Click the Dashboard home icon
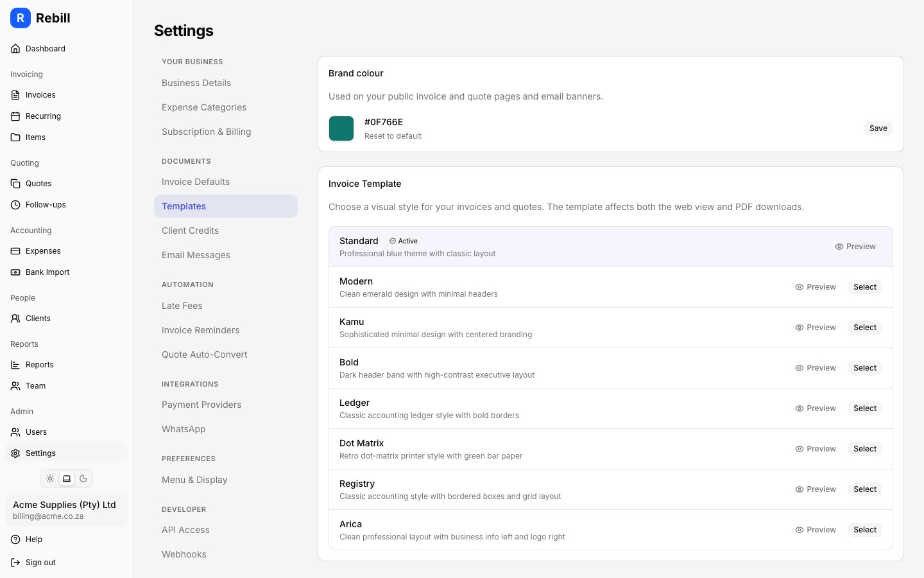This screenshot has width=924, height=578. pyautogui.click(x=15, y=49)
